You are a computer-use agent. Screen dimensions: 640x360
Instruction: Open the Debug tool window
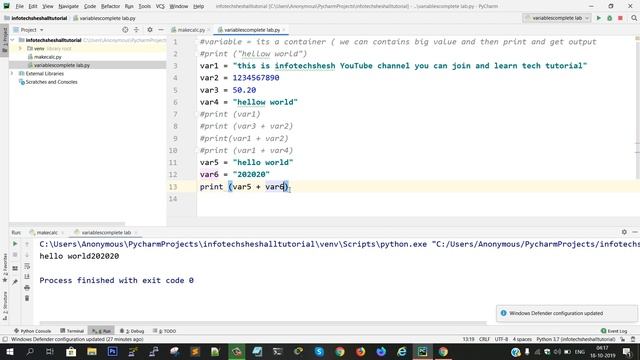[x=132, y=331]
